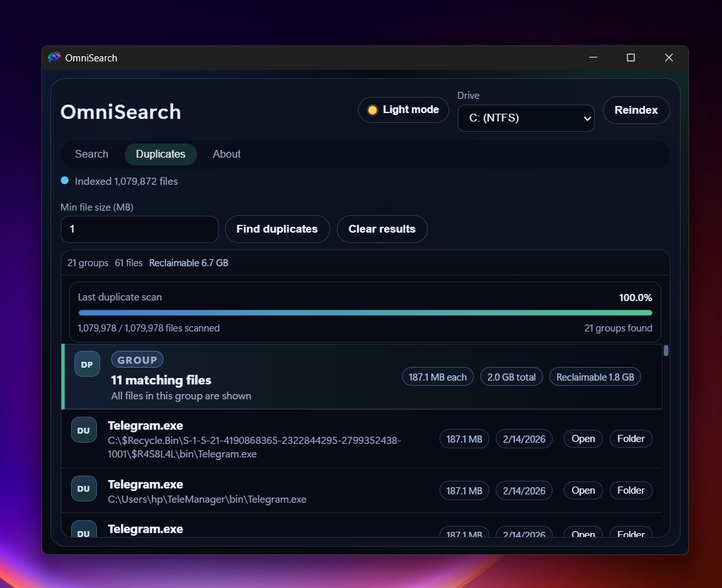The width and height of the screenshot is (722, 588).
Task: Click the yellow indicator dot inside the Light mode control
Action: [x=372, y=110]
